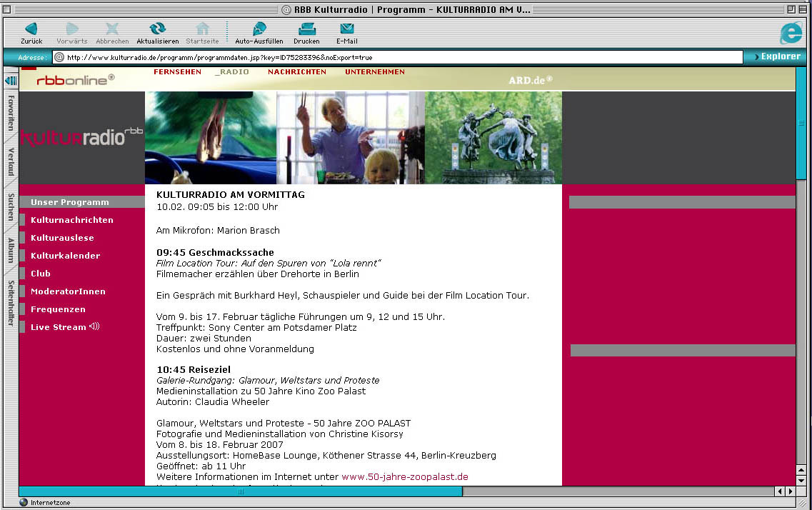
Task: Open Kulturkalender in sidebar
Action: click(x=65, y=256)
